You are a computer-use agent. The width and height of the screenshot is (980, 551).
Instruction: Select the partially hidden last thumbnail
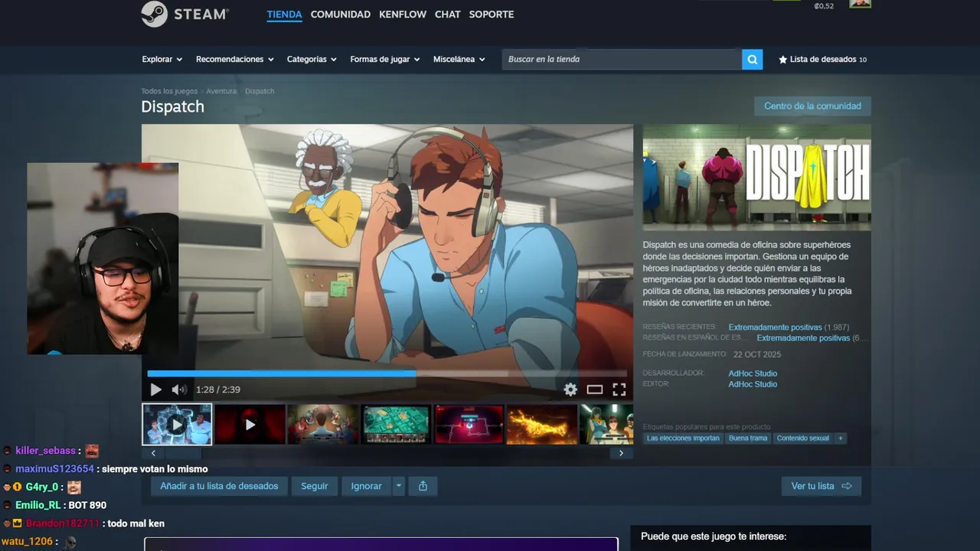(x=607, y=424)
